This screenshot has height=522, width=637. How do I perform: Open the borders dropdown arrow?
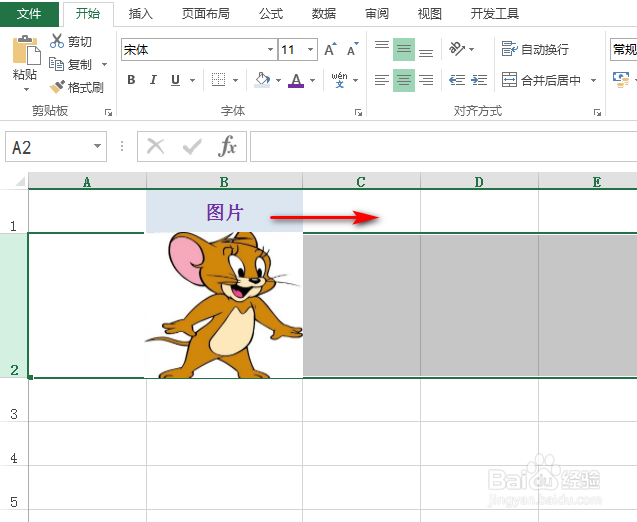[x=235, y=80]
